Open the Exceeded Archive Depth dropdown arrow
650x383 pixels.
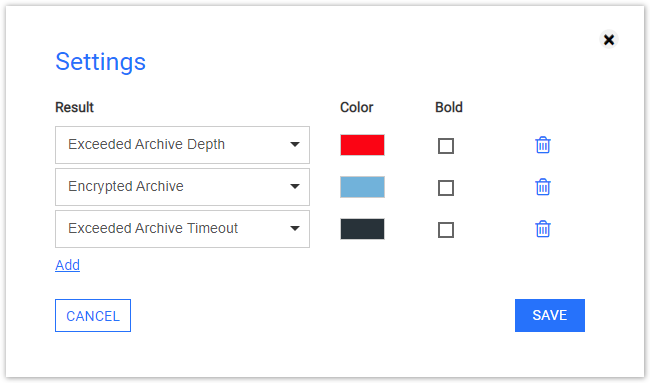point(295,145)
